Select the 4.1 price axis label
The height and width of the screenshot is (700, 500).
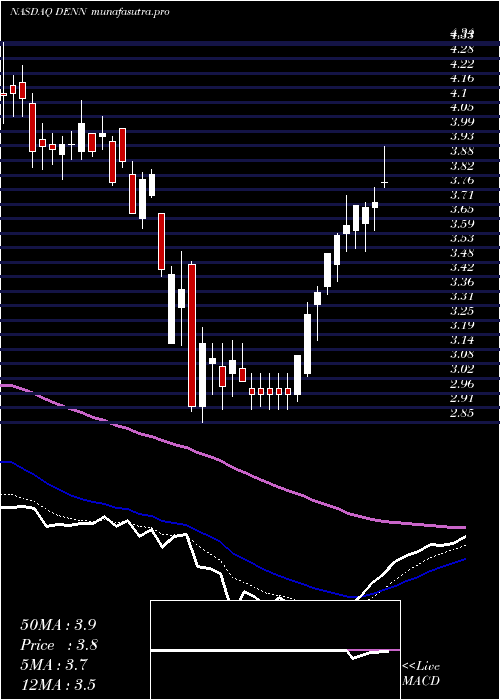tap(458, 93)
